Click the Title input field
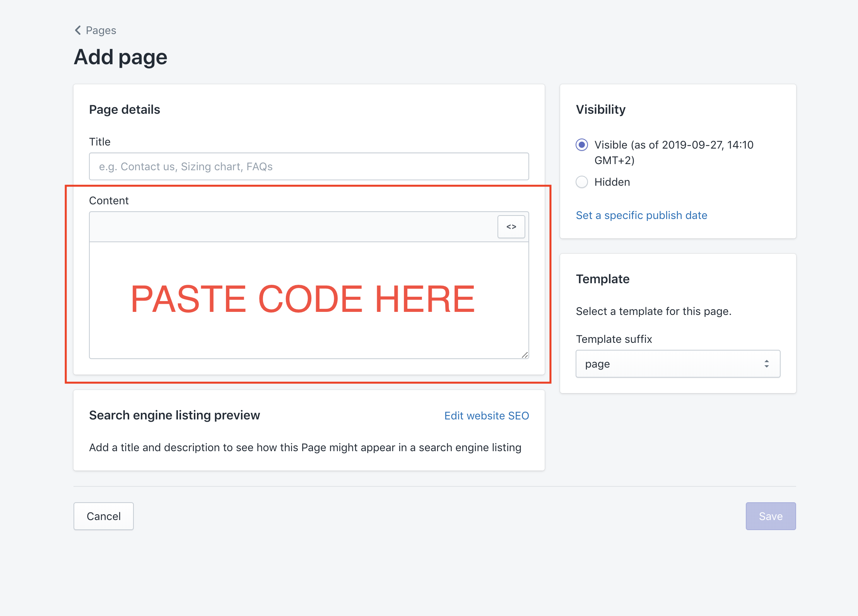The width and height of the screenshot is (858, 616). pyautogui.click(x=309, y=166)
